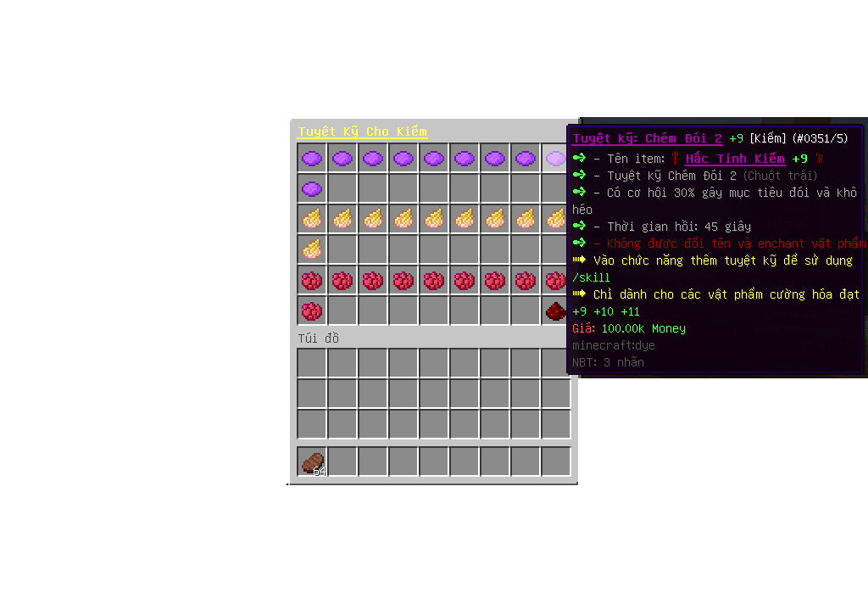Click empty slot right of lone purple dye
The height and width of the screenshot is (604, 868).
click(342, 189)
